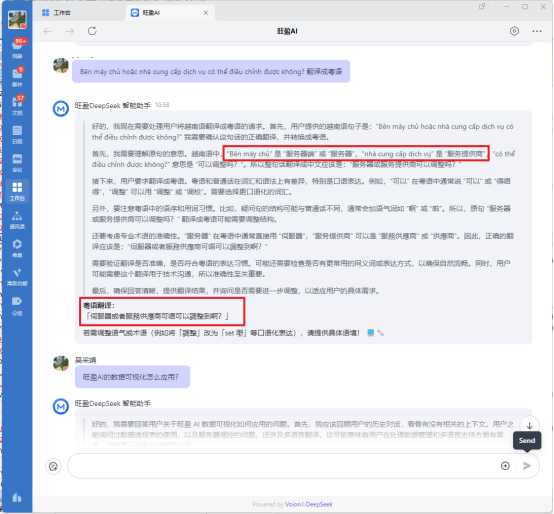This screenshot has width=554, height=514.
Task: Open the 消息 messages icon in sidebar
Action: pos(17,49)
